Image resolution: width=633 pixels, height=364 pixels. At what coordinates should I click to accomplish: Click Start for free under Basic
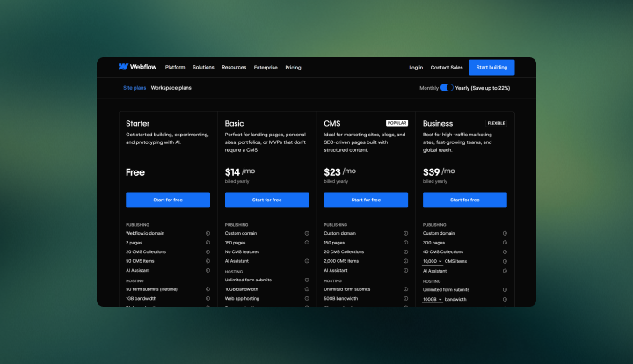267,200
